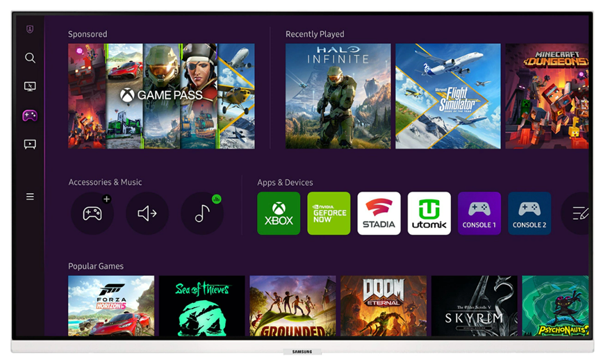Open the Media play icon in sidebar
Viewport: 601px width, 364px height.
click(x=30, y=144)
